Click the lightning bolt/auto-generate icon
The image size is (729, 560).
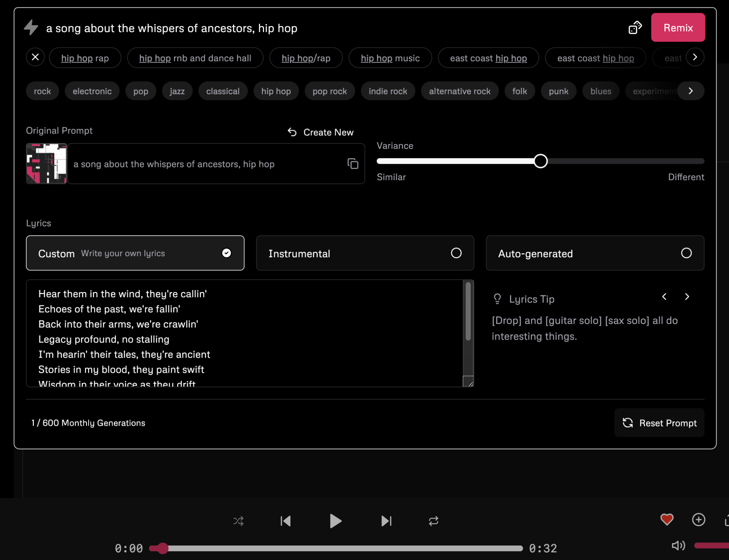pyautogui.click(x=31, y=28)
